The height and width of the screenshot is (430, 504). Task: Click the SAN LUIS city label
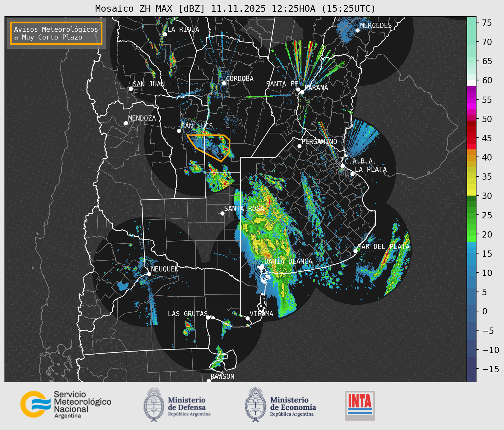(x=197, y=126)
